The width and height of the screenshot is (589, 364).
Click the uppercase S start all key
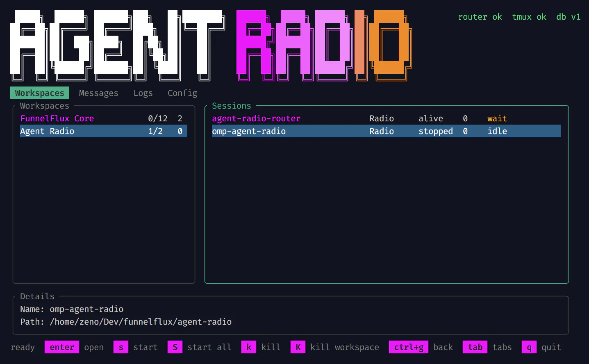click(x=175, y=347)
